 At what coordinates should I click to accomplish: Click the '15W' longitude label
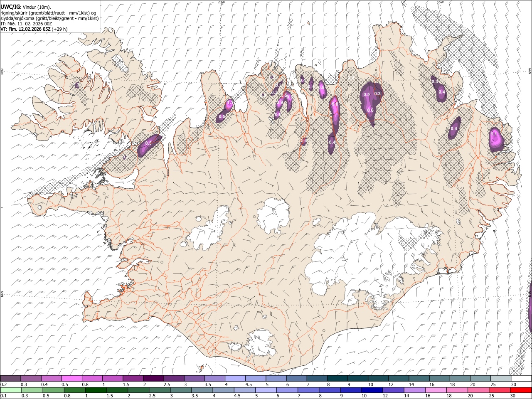pyautogui.click(x=440, y=2)
